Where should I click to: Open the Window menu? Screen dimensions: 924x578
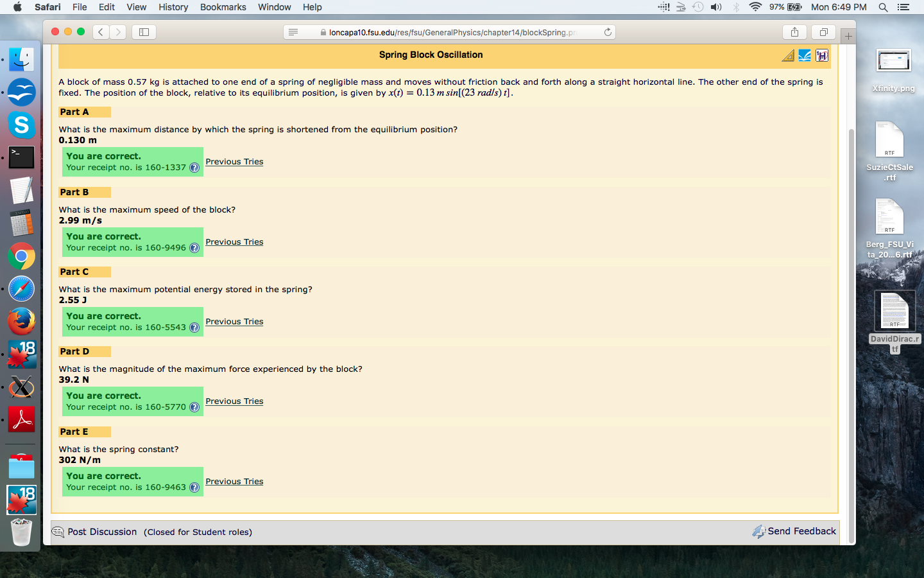click(275, 7)
